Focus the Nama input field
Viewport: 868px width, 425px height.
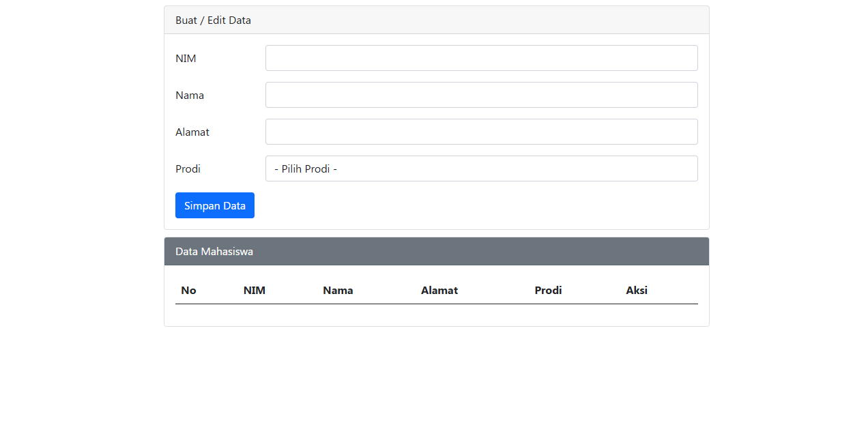point(481,95)
